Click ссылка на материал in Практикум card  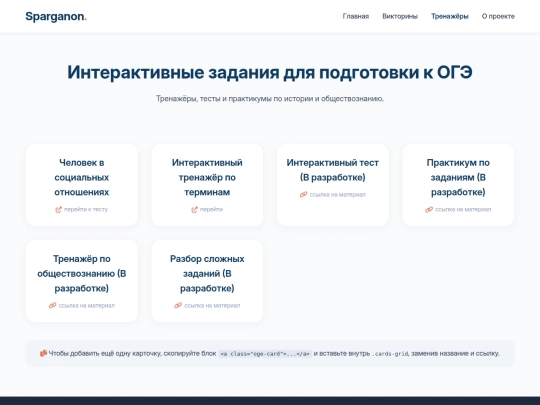[x=463, y=209]
